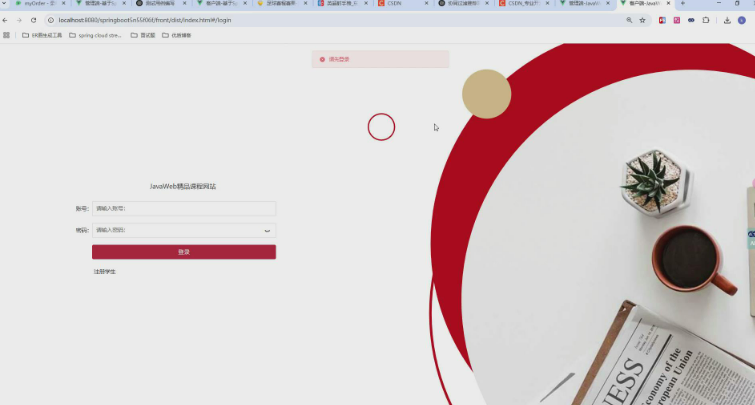Open the apps grid icon in the bookmarks bar
This screenshot has height=405, width=755.
(6, 35)
